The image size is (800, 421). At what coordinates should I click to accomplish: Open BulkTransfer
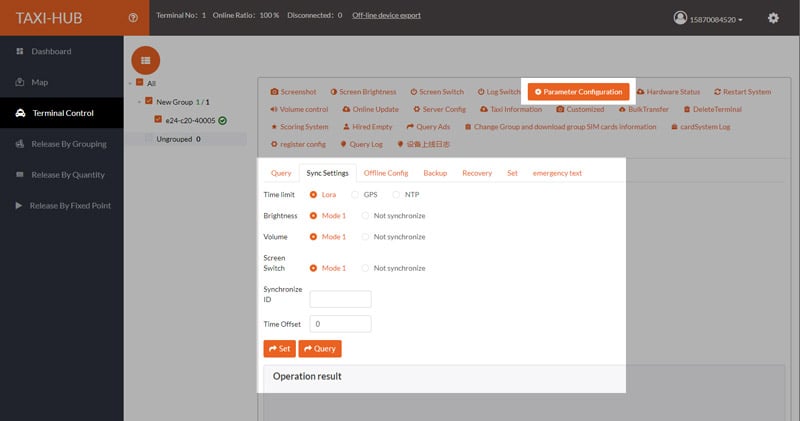pyautogui.click(x=643, y=109)
